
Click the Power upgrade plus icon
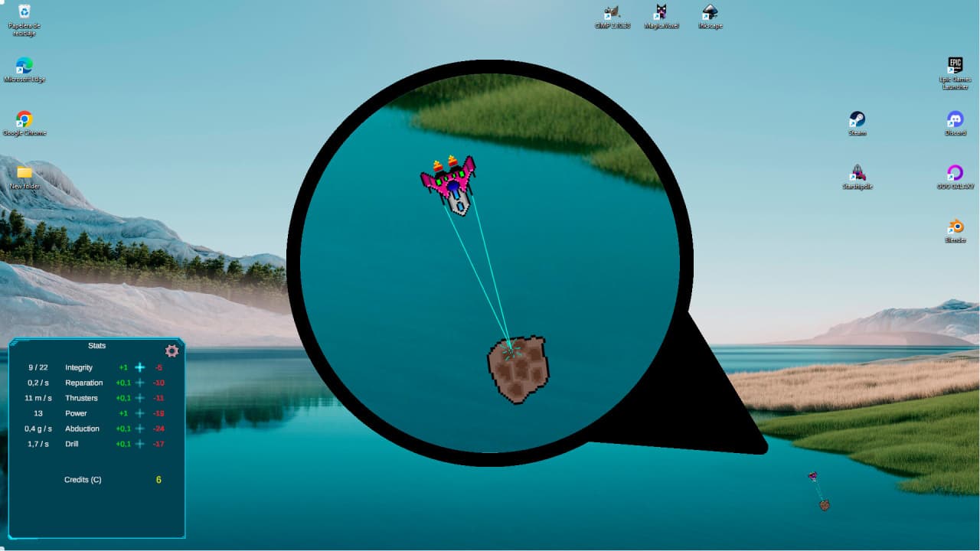(x=140, y=413)
